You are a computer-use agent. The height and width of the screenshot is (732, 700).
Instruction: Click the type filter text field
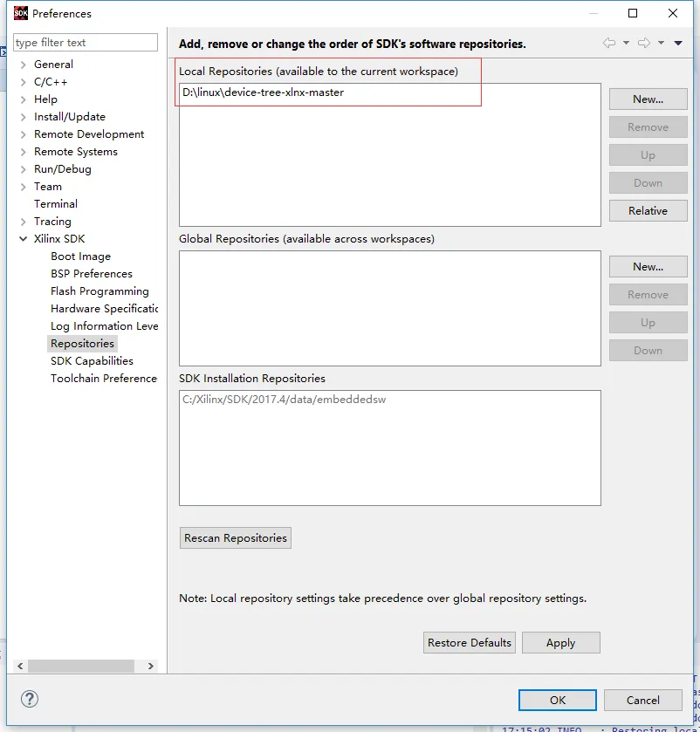tap(86, 43)
